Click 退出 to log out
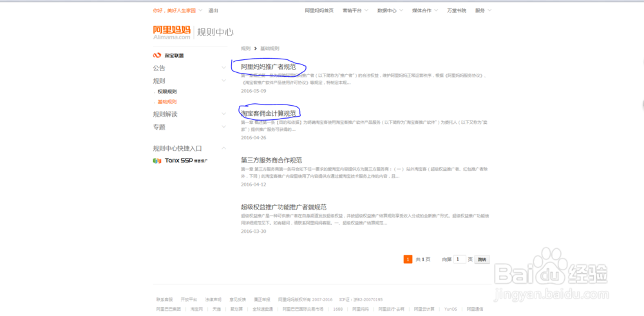Screen dimensions: 644x316 [213, 11]
